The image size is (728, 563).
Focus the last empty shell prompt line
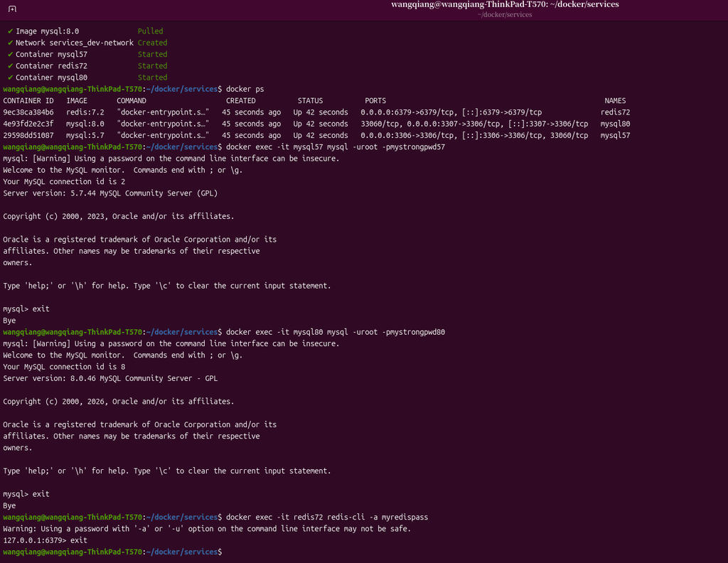pyautogui.click(x=113, y=552)
